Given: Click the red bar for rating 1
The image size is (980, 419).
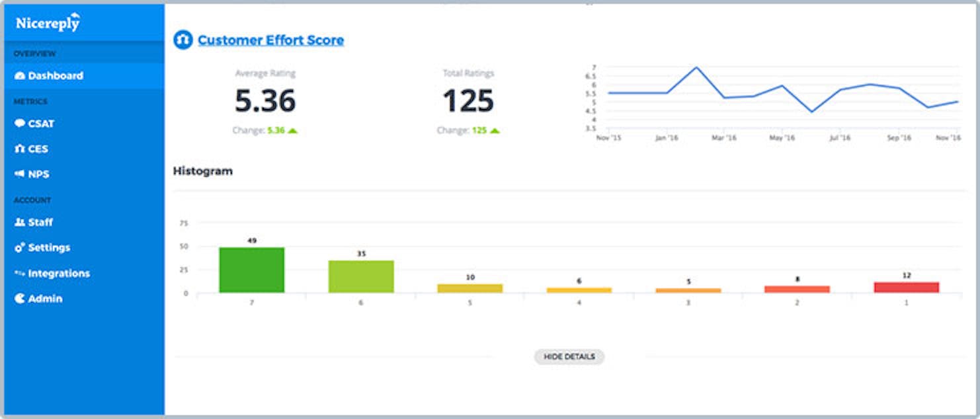Looking at the screenshot, I should tap(907, 287).
